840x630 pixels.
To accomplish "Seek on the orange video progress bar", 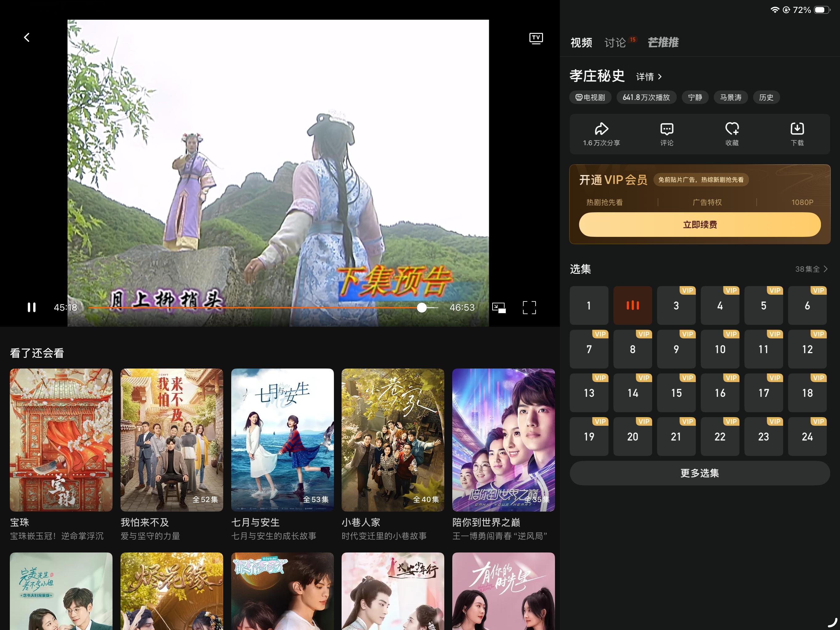I will [x=263, y=307].
